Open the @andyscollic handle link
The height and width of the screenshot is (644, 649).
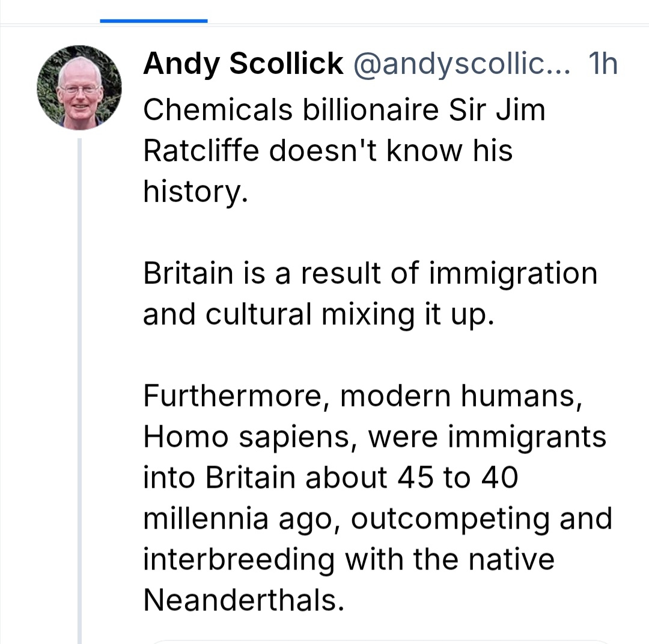pos(462,64)
